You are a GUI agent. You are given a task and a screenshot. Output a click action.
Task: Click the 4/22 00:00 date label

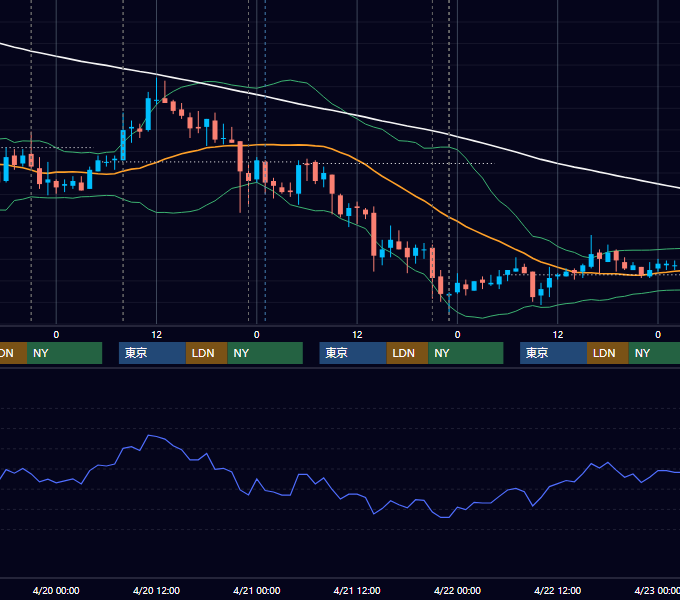pos(457,590)
